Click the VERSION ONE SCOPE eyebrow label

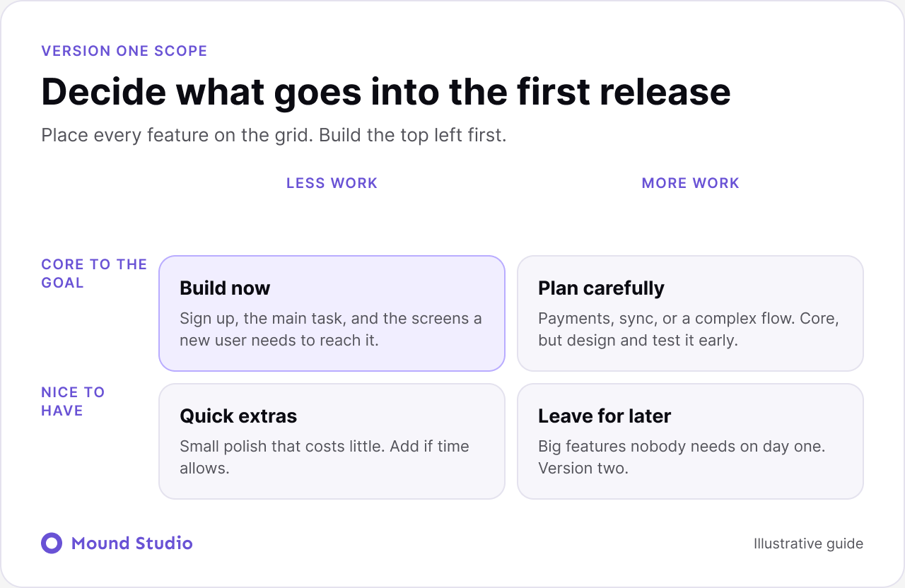[x=124, y=51]
